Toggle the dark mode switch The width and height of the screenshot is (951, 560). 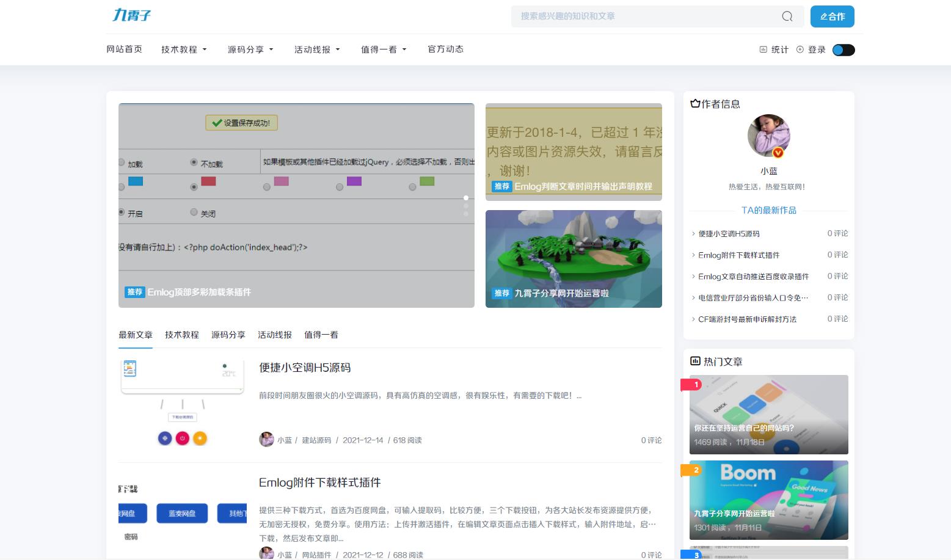[843, 49]
